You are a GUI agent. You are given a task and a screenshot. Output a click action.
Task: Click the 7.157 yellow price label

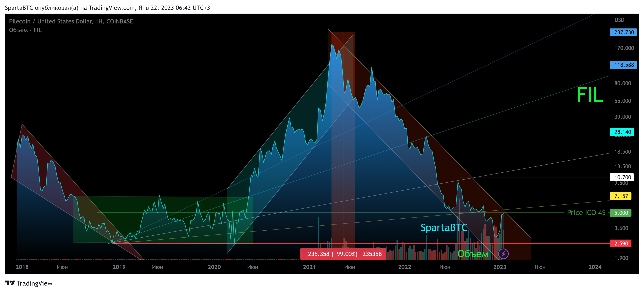click(x=620, y=196)
